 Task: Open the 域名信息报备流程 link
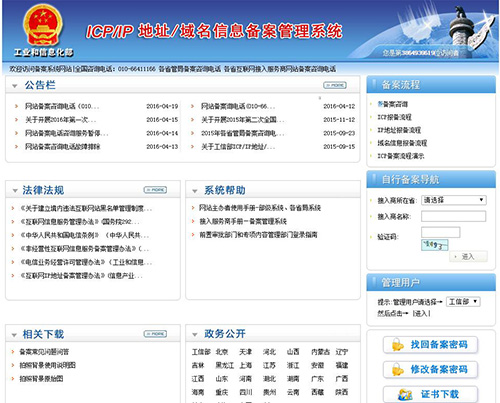click(402, 143)
